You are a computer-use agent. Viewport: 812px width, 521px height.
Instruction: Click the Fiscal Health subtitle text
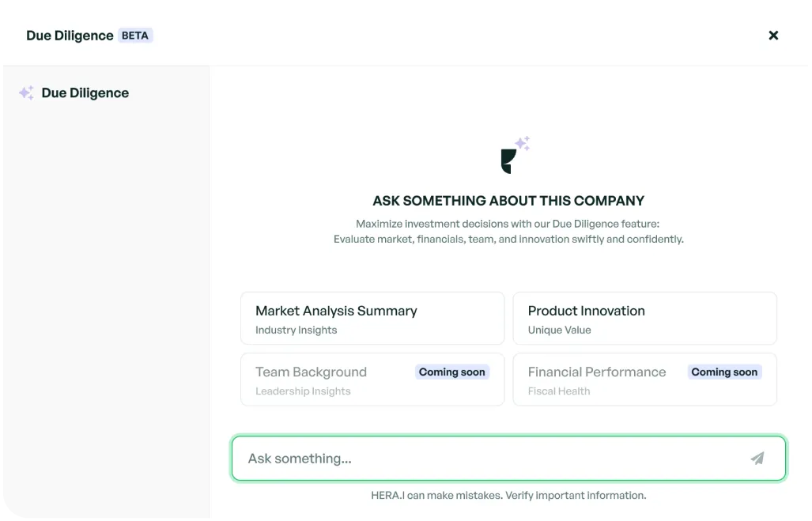tap(559, 391)
